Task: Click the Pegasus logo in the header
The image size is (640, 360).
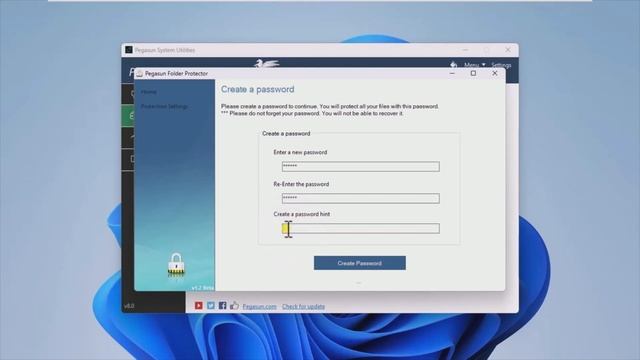Action: 266,64
